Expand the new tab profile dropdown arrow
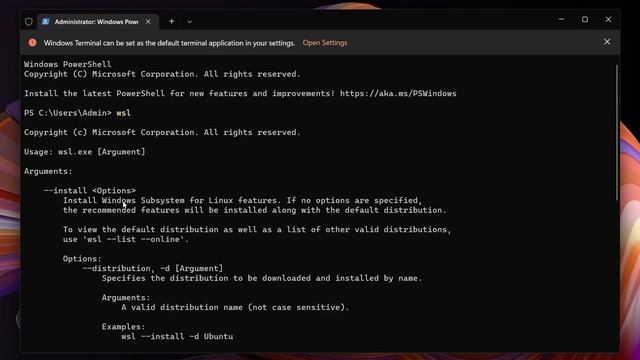Image resolution: width=640 pixels, height=360 pixels. click(189, 22)
